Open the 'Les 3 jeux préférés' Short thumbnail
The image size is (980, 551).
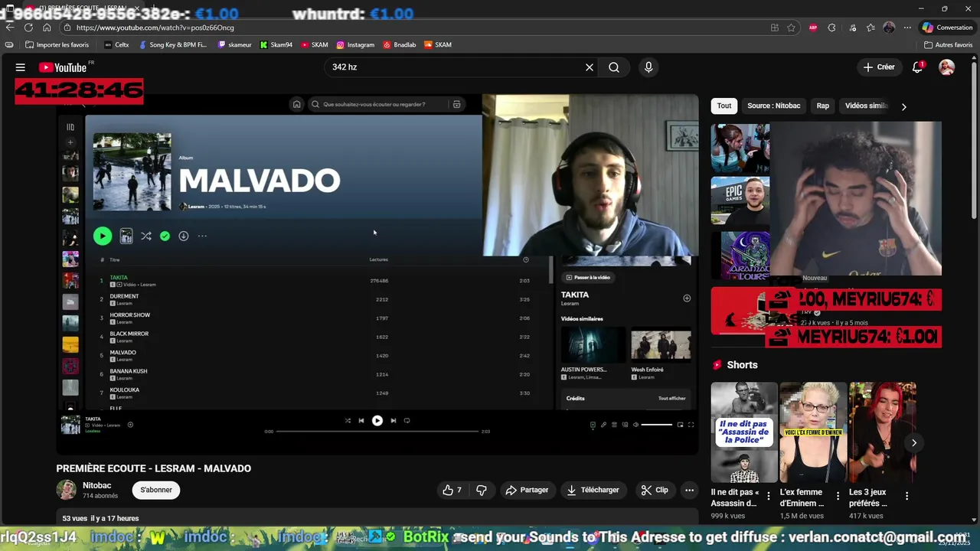click(x=882, y=432)
